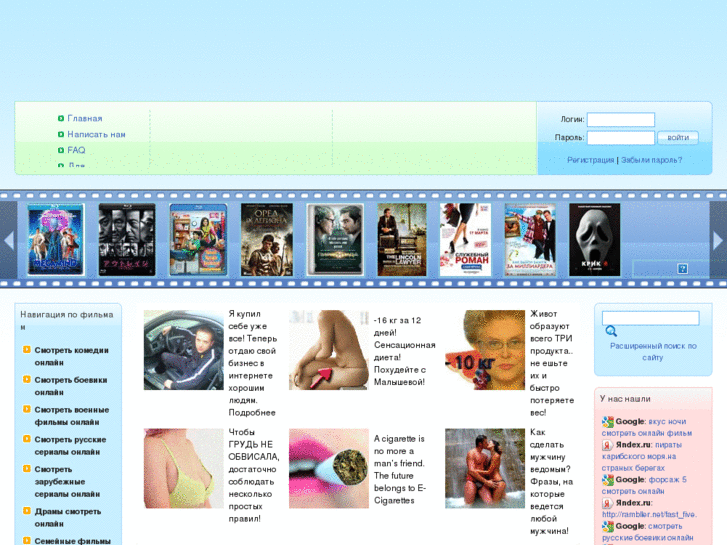The height and width of the screenshot is (545, 727).
Task: Open Драмы смотреть онлайн category
Action: tap(68, 518)
